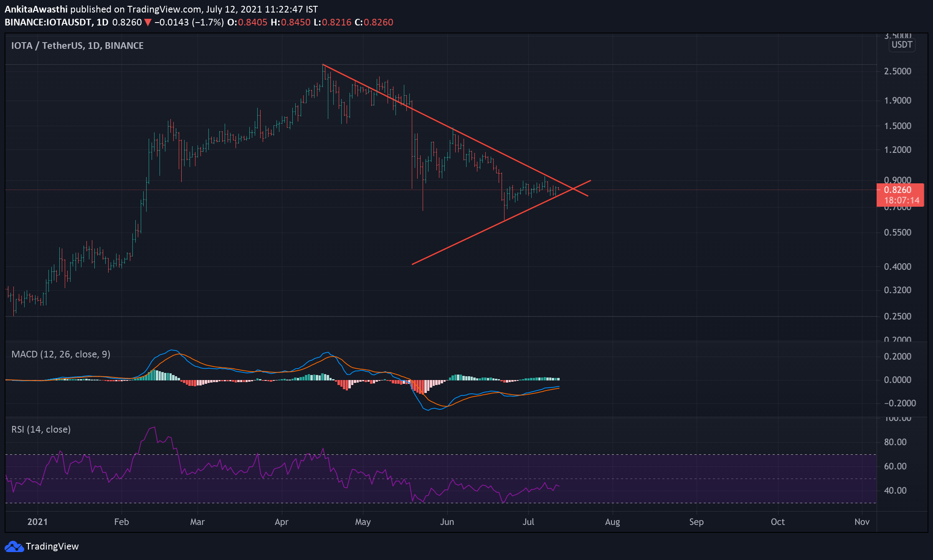Click the TradingView cloud logo icon
The image size is (933, 560).
[14, 546]
